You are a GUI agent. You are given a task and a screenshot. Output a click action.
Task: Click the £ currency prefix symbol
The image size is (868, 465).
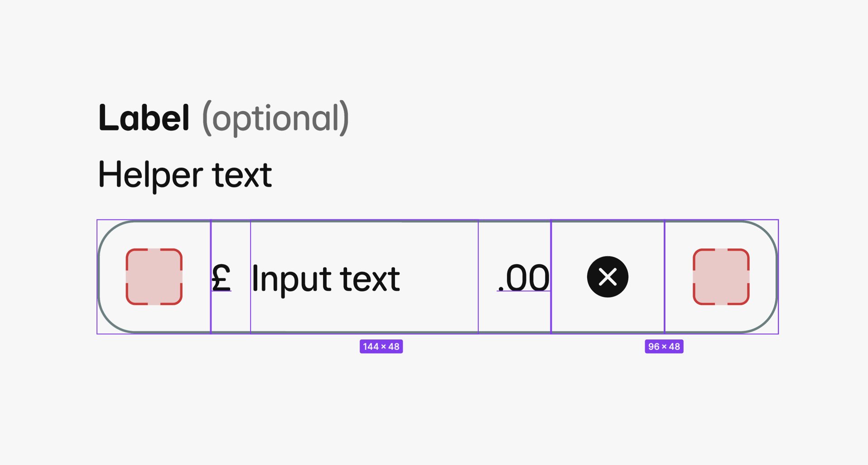[221, 277]
